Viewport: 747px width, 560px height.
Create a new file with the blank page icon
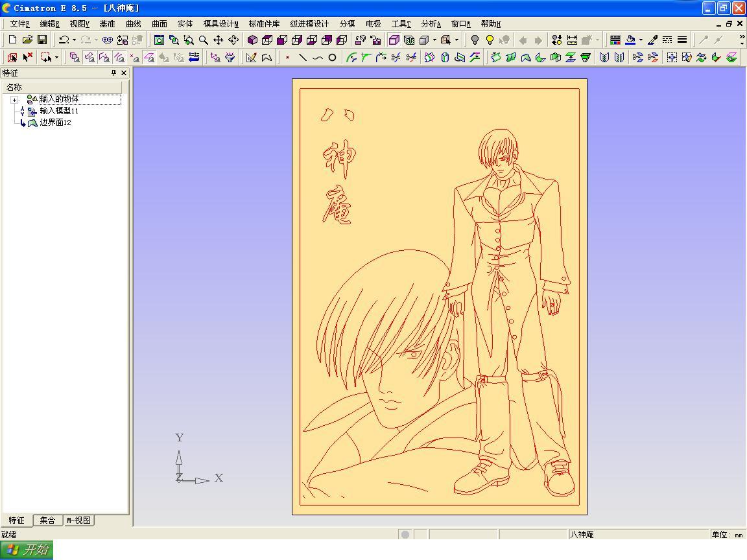[x=13, y=40]
